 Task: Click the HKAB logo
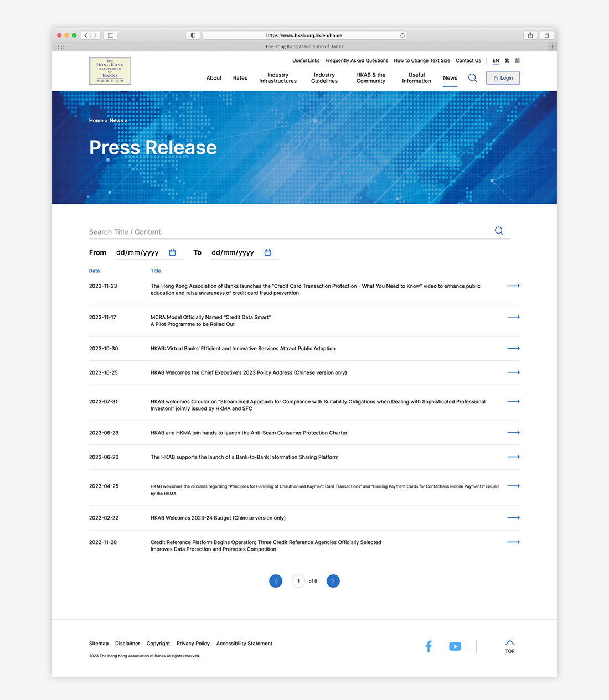click(110, 71)
